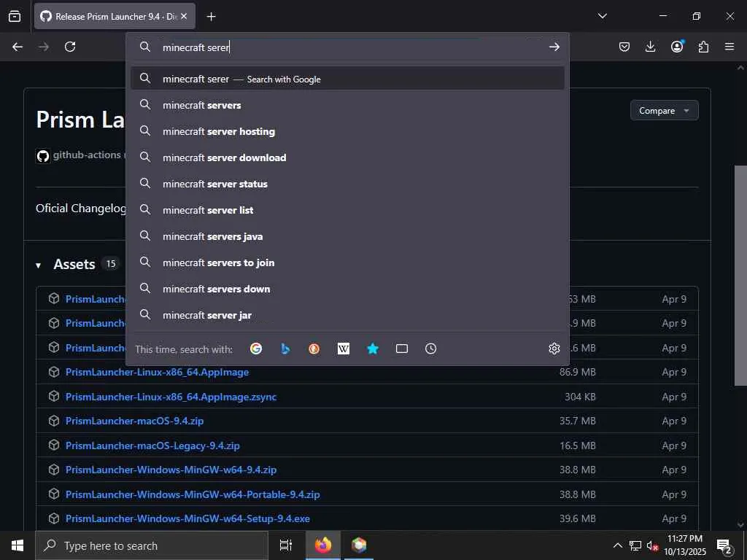747x560 pixels.
Task: Open the list all tabs chevron
Action: (x=602, y=16)
